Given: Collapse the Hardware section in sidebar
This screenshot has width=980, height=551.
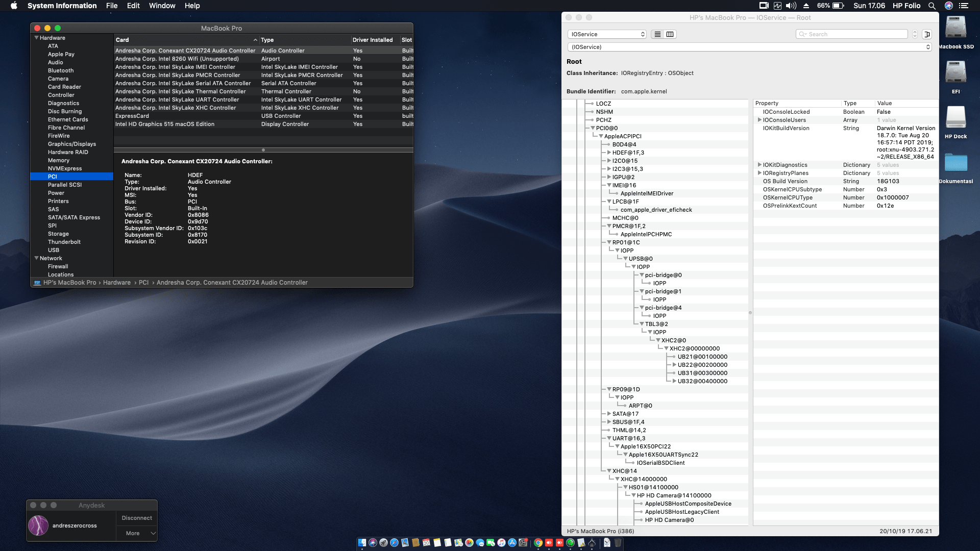Looking at the screenshot, I should coord(37,38).
